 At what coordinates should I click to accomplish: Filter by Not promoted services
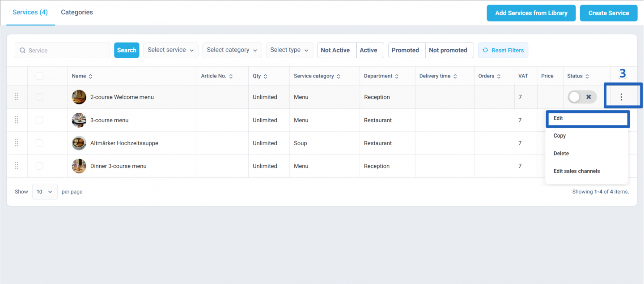(449, 50)
